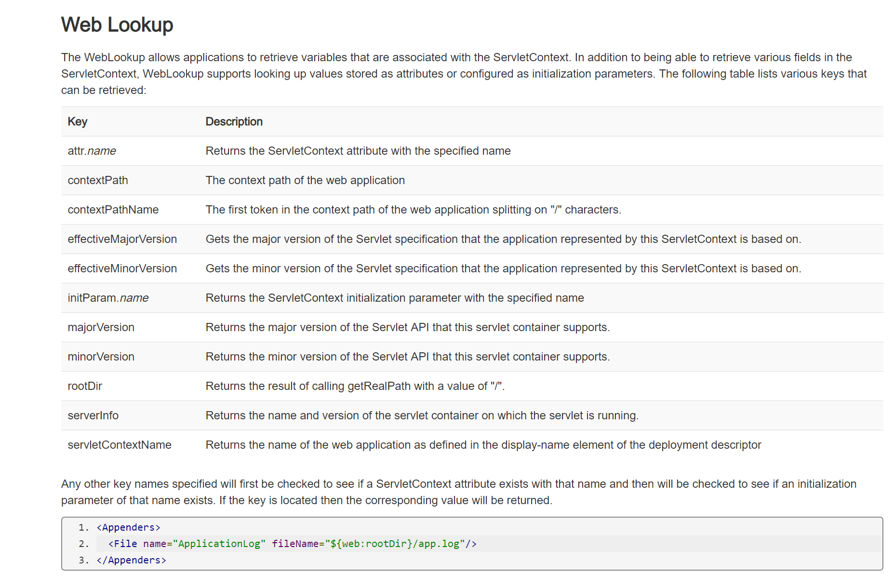Click the 'Description' column header
Viewport: 894px width, 588px height.
[x=234, y=121]
